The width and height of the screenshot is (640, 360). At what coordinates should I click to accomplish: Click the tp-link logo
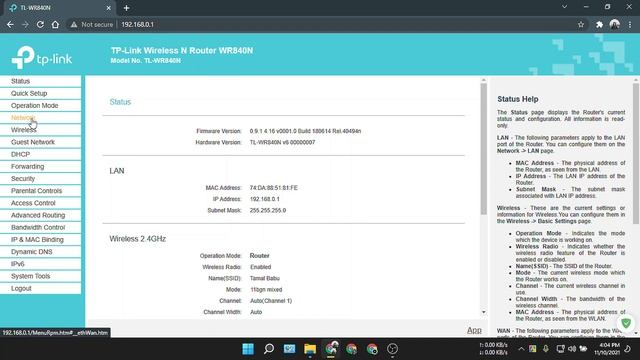click(42, 57)
